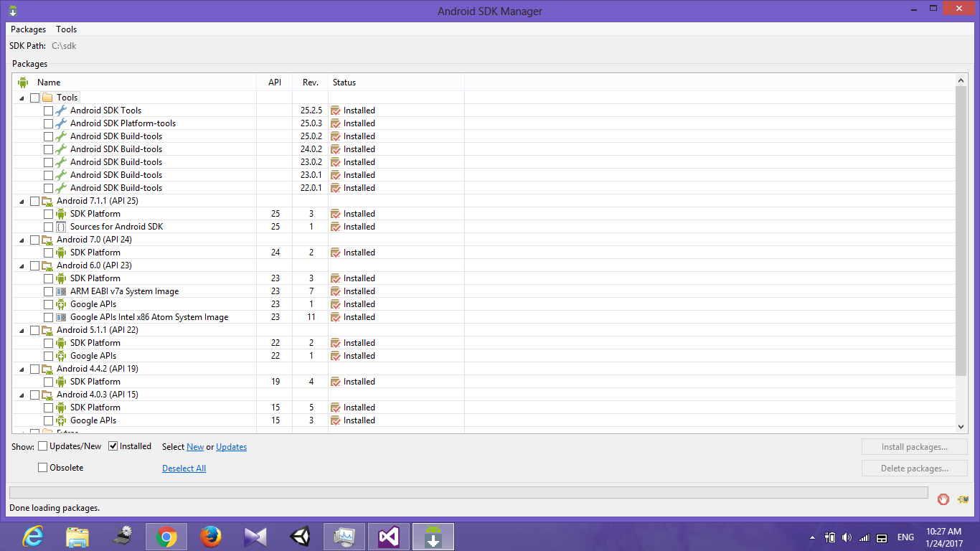Click the braces icon for Sources for Android SDK
980x551 pixels.
tap(61, 227)
